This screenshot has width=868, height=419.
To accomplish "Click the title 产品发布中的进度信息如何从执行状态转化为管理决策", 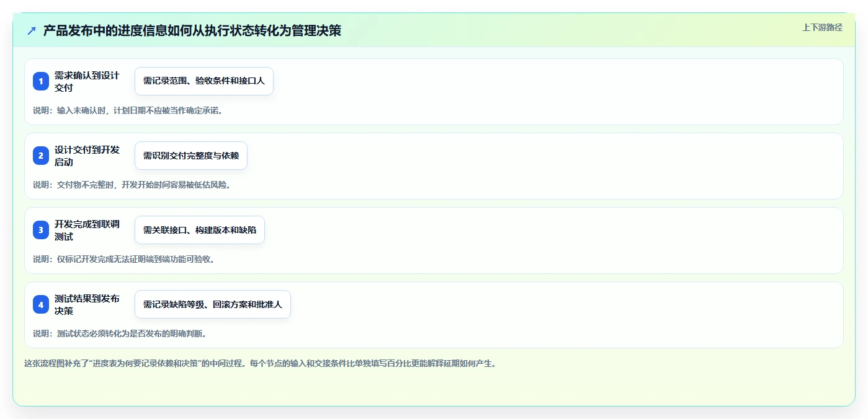I will tap(192, 31).
